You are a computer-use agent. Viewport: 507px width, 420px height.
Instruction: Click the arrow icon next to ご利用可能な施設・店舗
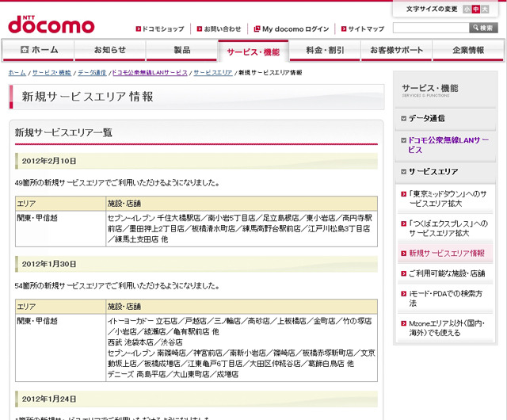pyautogui.click(x=403, y=273)
